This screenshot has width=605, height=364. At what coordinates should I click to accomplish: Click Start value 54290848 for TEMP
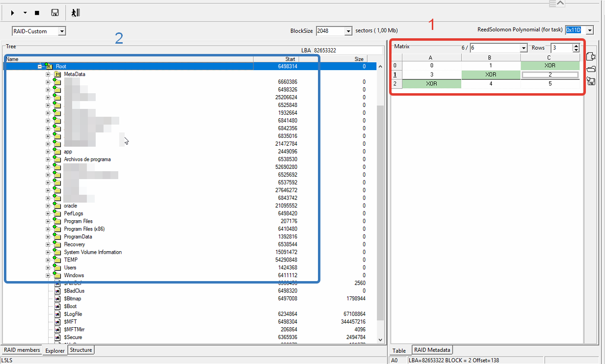coord(286,260)
